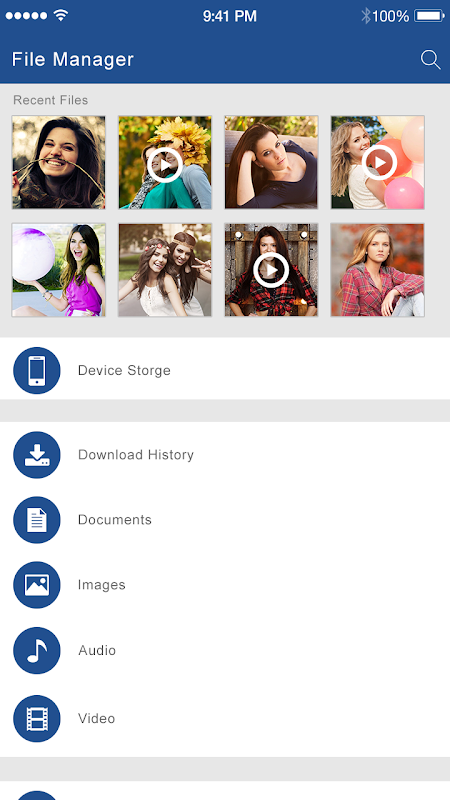Open photo of blonde in plaid shirt
The height and width of the screenshot is (800, 450).
coord(378,270)
